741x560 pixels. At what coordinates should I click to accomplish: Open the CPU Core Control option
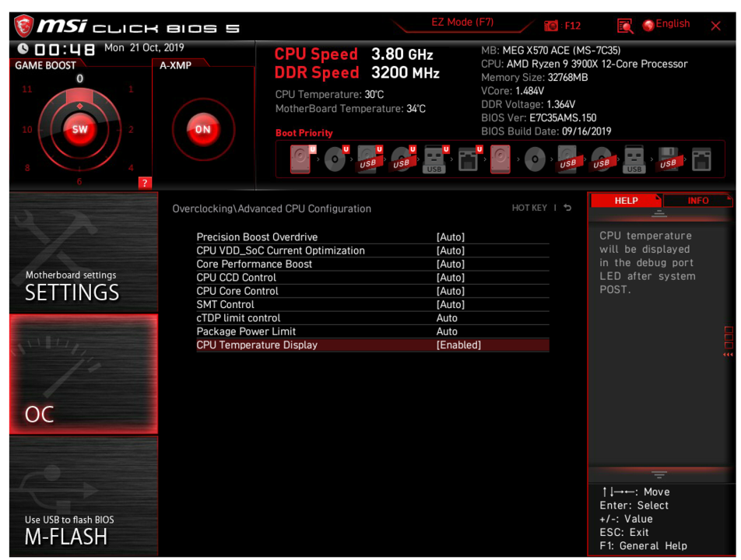(372, 291)
